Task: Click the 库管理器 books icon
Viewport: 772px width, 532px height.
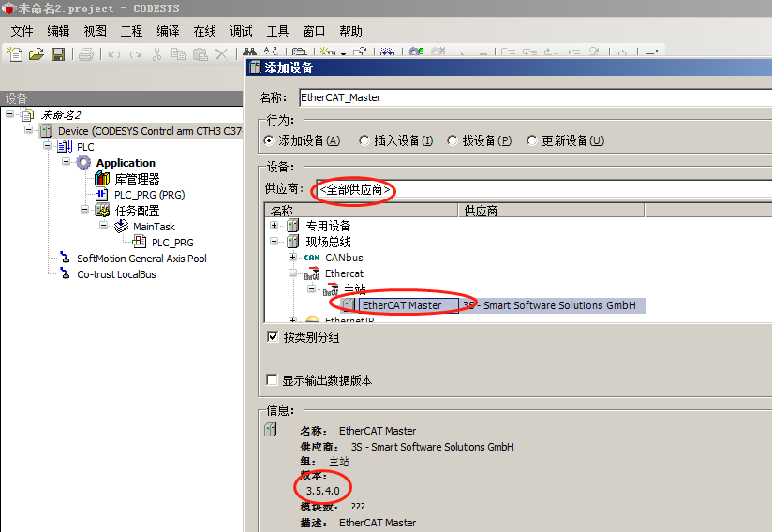Action: pyautogui.click(x=102, y=178)
